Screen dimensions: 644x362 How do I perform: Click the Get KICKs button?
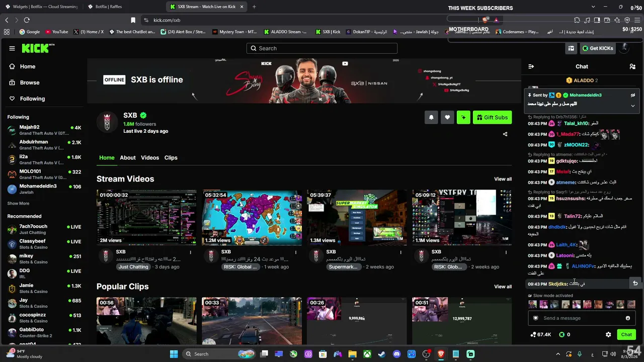[x=598, y=48]
